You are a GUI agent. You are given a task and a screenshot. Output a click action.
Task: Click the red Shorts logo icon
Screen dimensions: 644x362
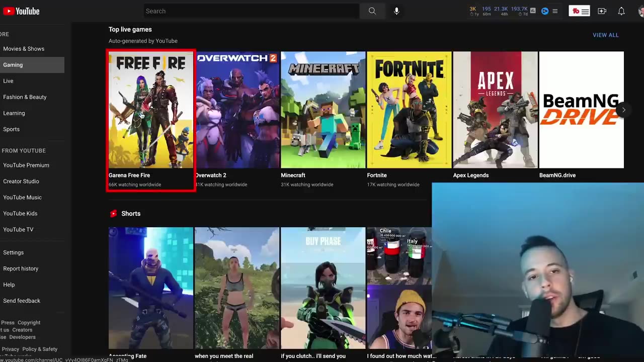tap(114, 214)
